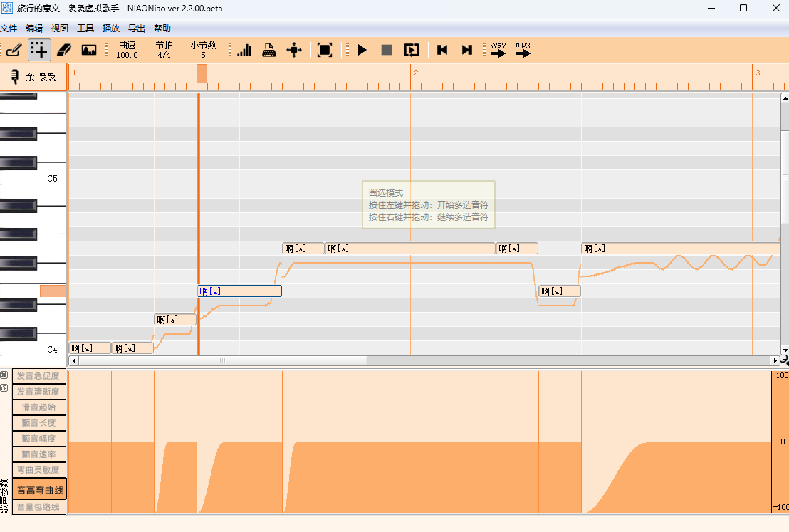789x532 pixels.
Task: Open the 编辑 menu
Action: [x=33, y=28]
